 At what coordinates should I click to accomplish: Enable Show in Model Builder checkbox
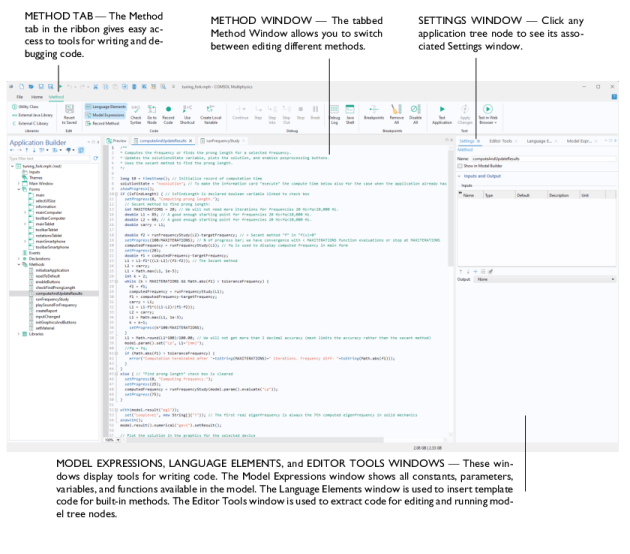point(460,166)
